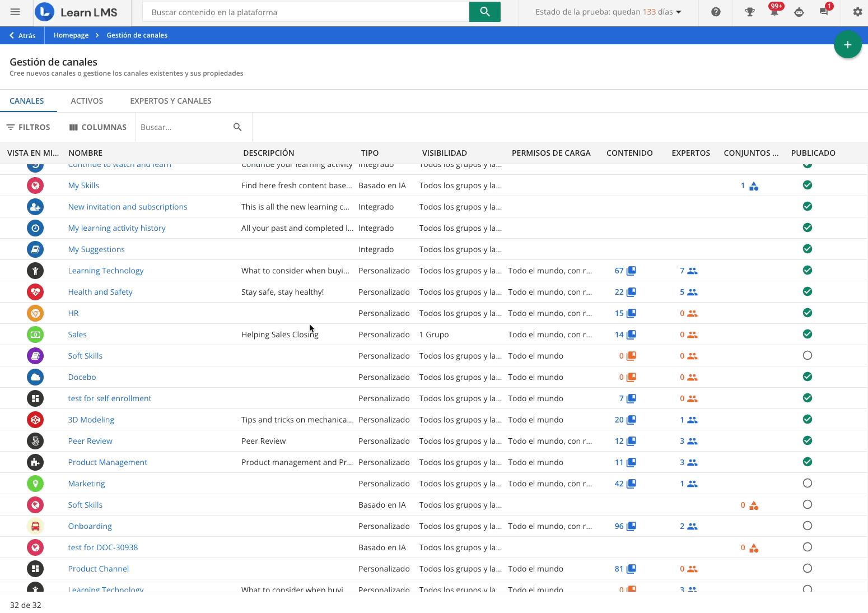Open experts count 5 for Health and Safety
868x613 pixels.
pos(688,292)
